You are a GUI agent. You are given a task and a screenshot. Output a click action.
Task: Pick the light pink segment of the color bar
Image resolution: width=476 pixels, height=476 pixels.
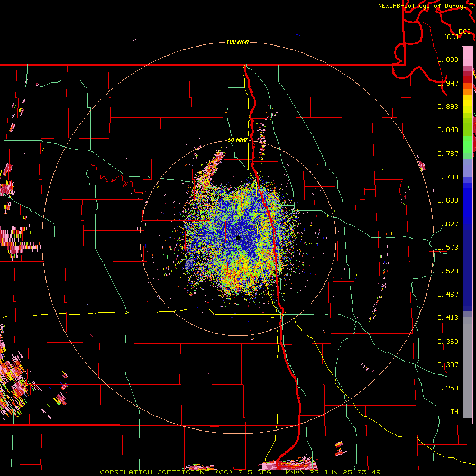pyautogui.click(x=467, y=56)
